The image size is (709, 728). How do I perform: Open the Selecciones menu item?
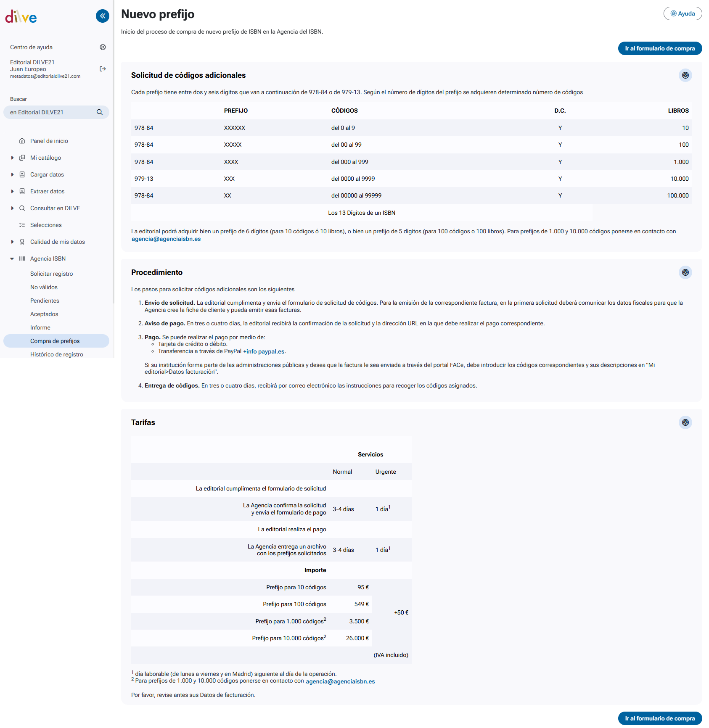(46, 225)
